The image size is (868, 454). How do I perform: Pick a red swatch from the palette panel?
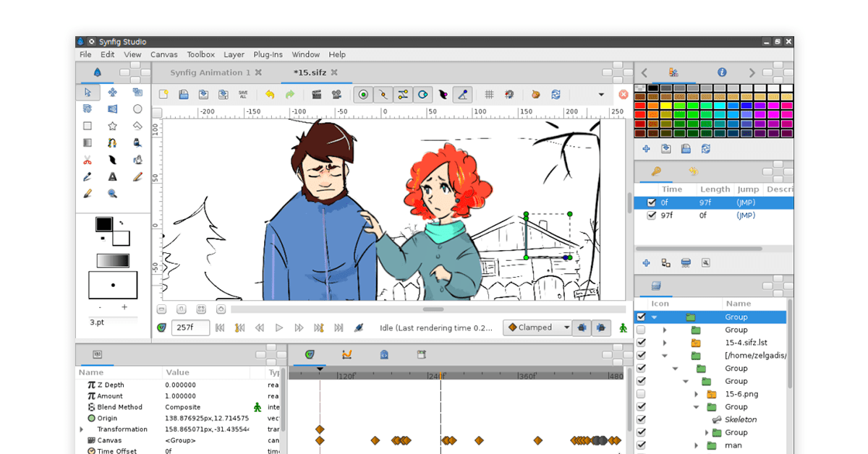point(639,104)
